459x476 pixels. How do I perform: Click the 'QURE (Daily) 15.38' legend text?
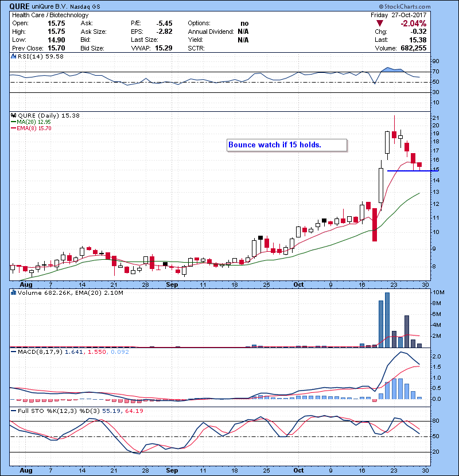click(49, 115)
